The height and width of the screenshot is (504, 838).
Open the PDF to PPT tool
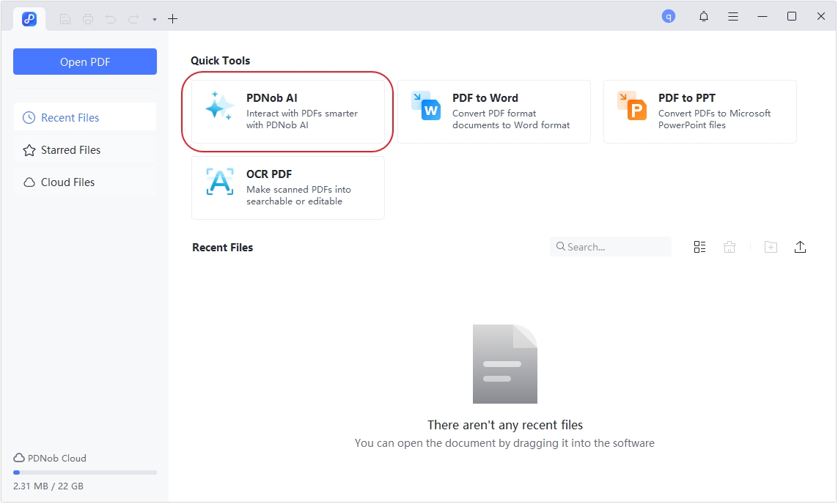(x=699, y=111)
